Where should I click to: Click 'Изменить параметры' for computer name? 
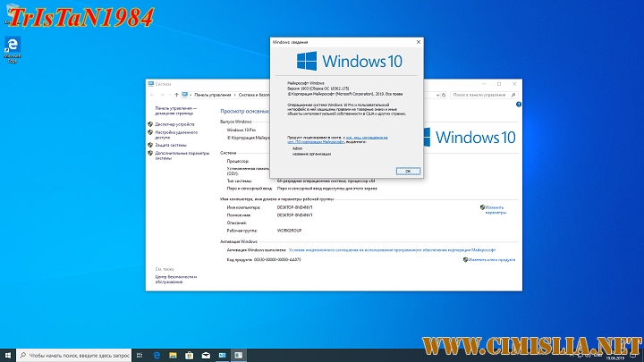coord(496,210)
